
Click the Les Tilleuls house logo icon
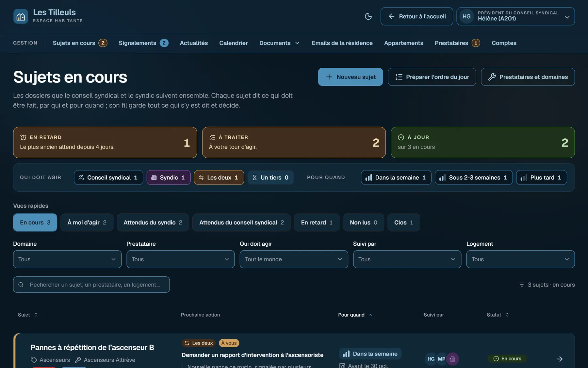pos(21,16)
